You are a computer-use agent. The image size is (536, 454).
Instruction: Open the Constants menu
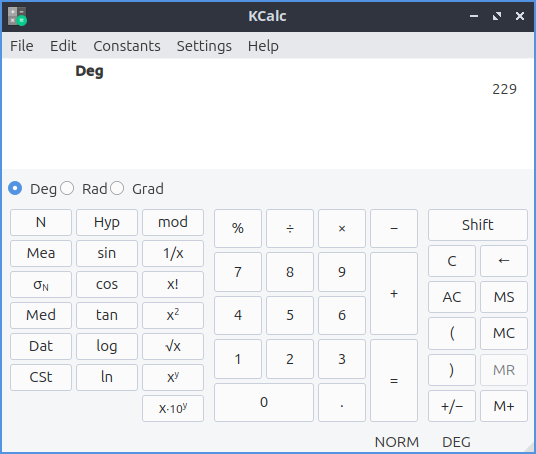point(127,46)
